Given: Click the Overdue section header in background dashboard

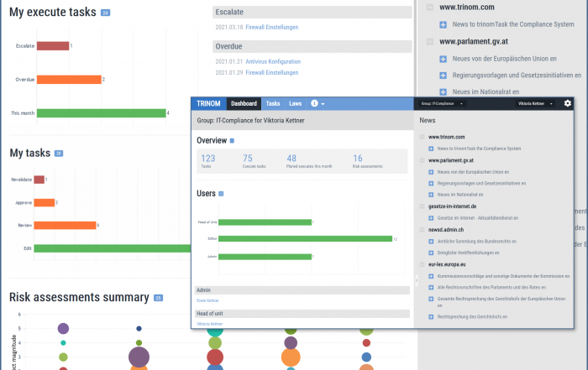Looking at the screenshot, I should pyautogui.click(x=312, y=46).
